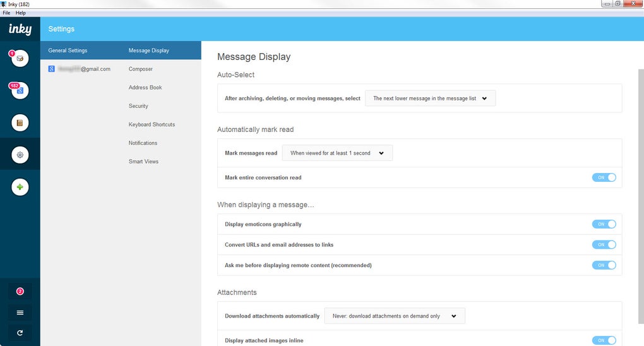
Task: Open the File menu
Action: [x=6, y=13]
